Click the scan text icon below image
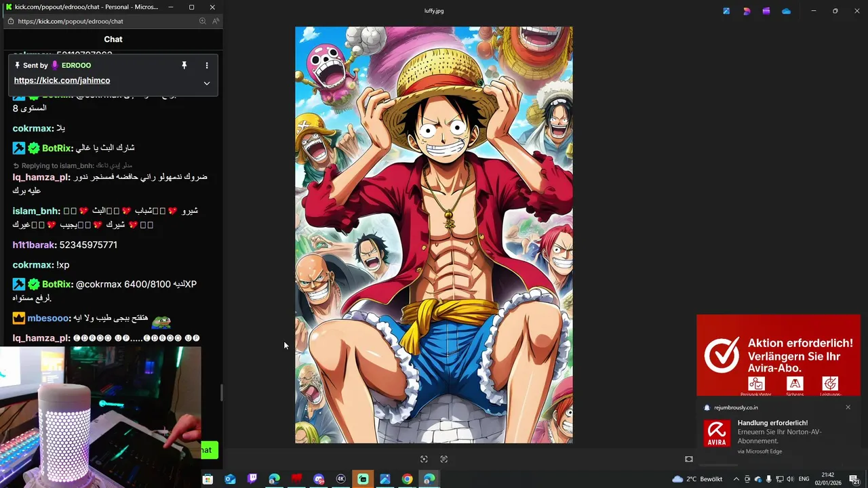The height and width of the screenshot is (488, 868). click(444, 459)
